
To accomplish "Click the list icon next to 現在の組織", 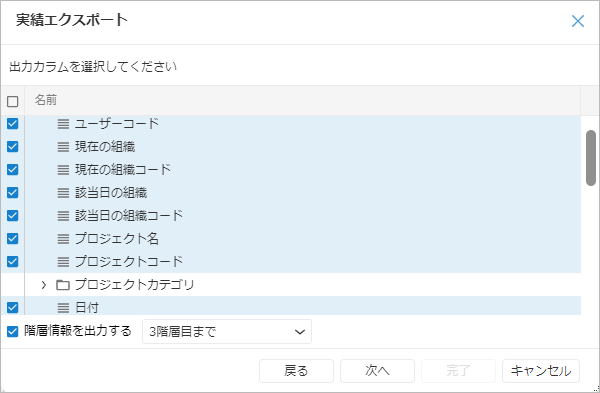I will 63,147.
